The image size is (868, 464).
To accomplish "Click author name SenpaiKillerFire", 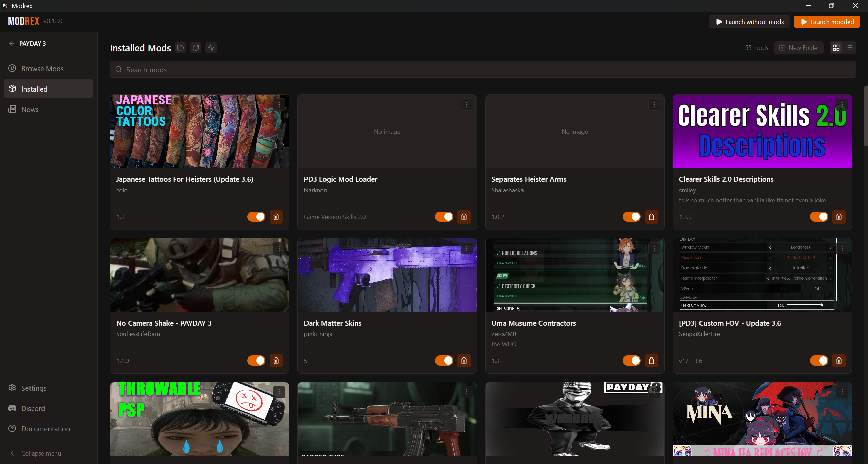I will point(699,334).
